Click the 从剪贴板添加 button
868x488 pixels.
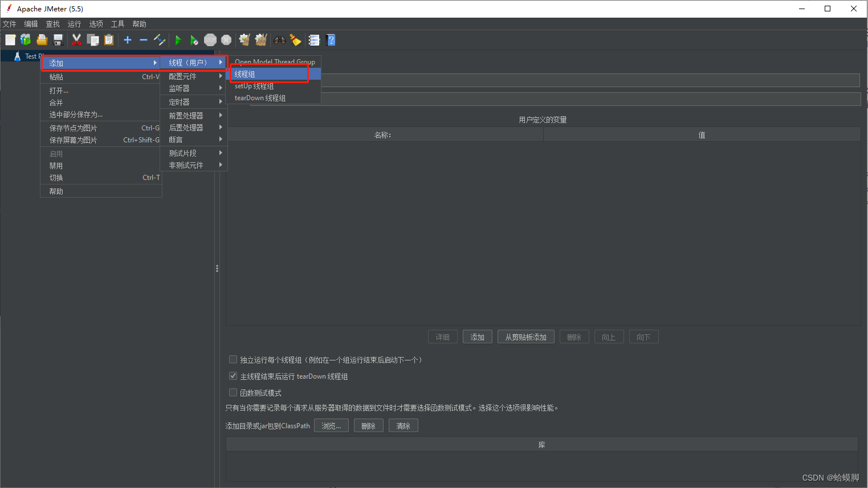coord(526,337)
